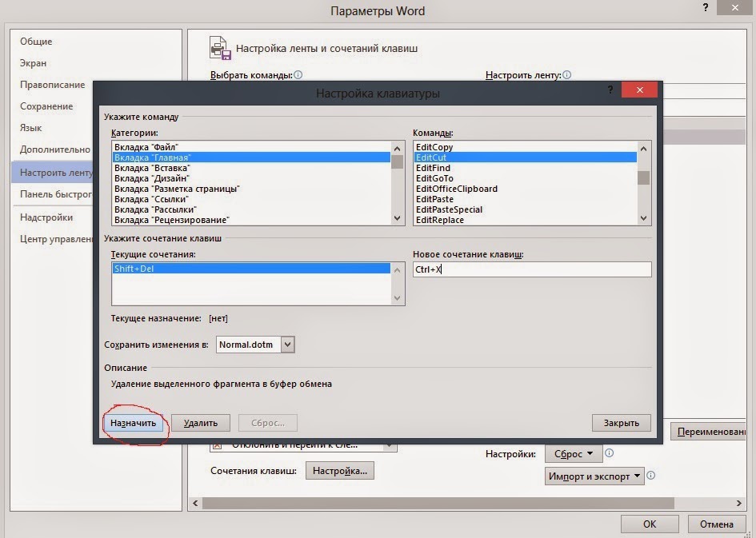Click the info icon next to Выбрать команды

(x=298, y=74)
